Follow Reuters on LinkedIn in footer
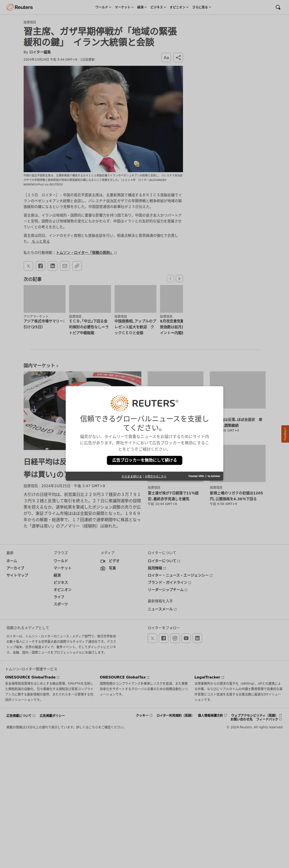This screenshot has height=868, width=289. [197, 638]
